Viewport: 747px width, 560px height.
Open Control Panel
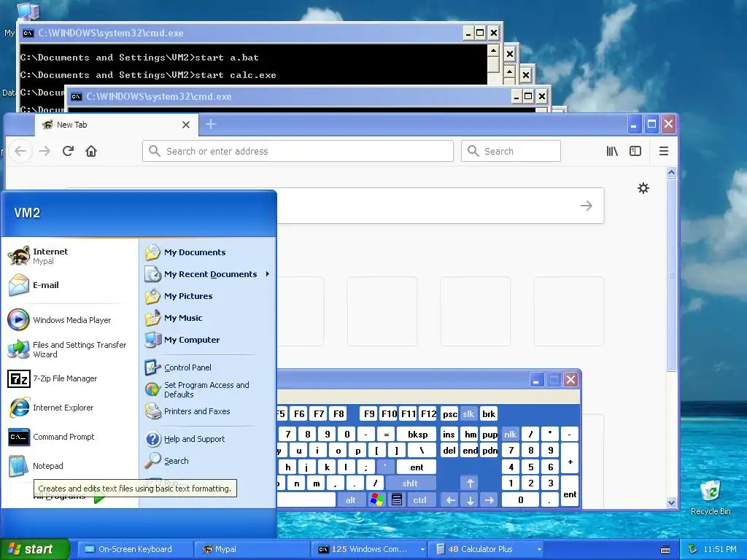[x=207, y=367]
